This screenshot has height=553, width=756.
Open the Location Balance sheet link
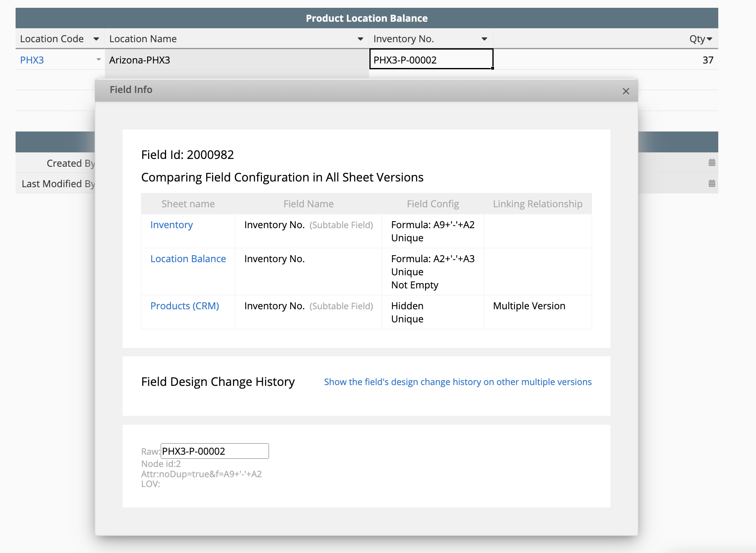click(x=188, y=259)
